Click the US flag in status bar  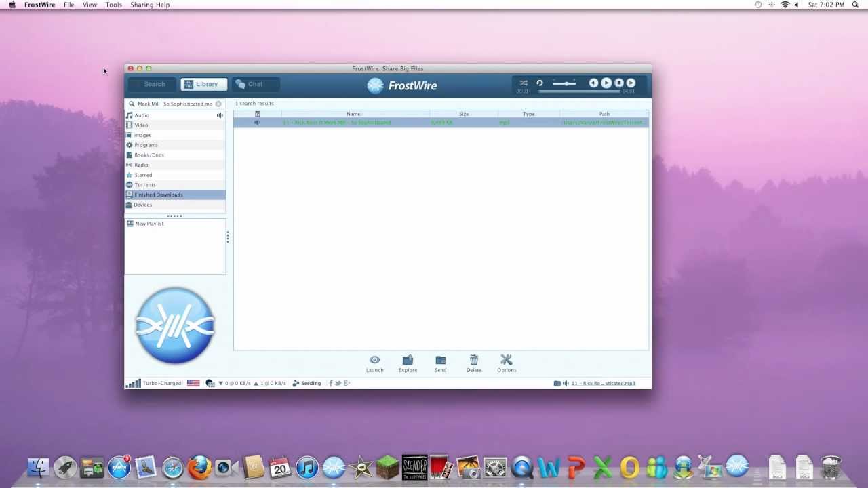193,383
